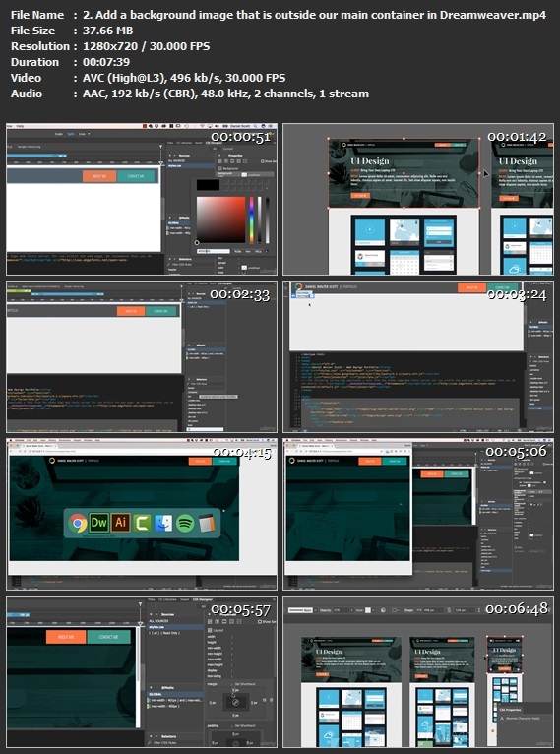Click the Spotlight search icon in the 00:00:51 frame
The image size is (560, 754).
point(255,126)
